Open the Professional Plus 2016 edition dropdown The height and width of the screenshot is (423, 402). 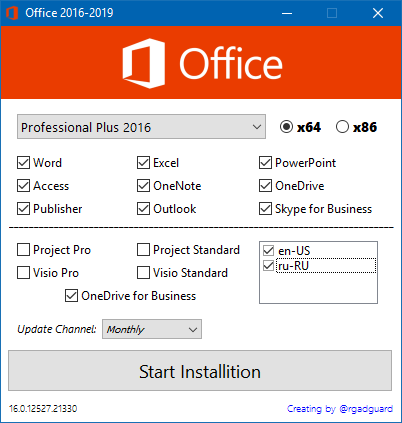[x=141, y=127]
